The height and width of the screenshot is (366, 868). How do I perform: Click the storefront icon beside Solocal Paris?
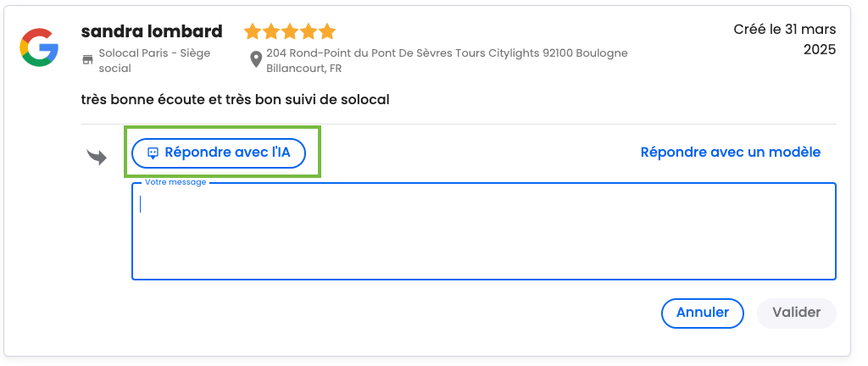click(x=87, y=59)
